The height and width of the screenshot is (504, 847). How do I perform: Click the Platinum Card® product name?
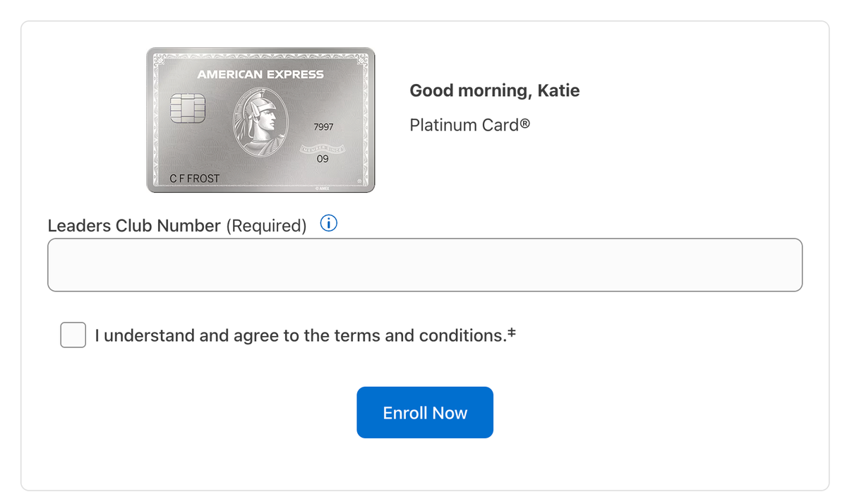[x=470, y=126]
